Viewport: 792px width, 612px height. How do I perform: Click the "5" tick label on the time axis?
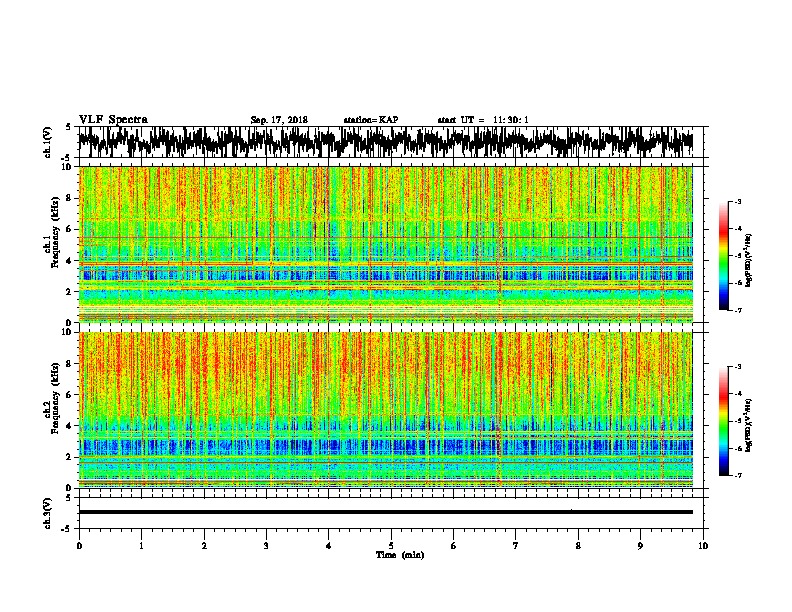tap(391, 546)
